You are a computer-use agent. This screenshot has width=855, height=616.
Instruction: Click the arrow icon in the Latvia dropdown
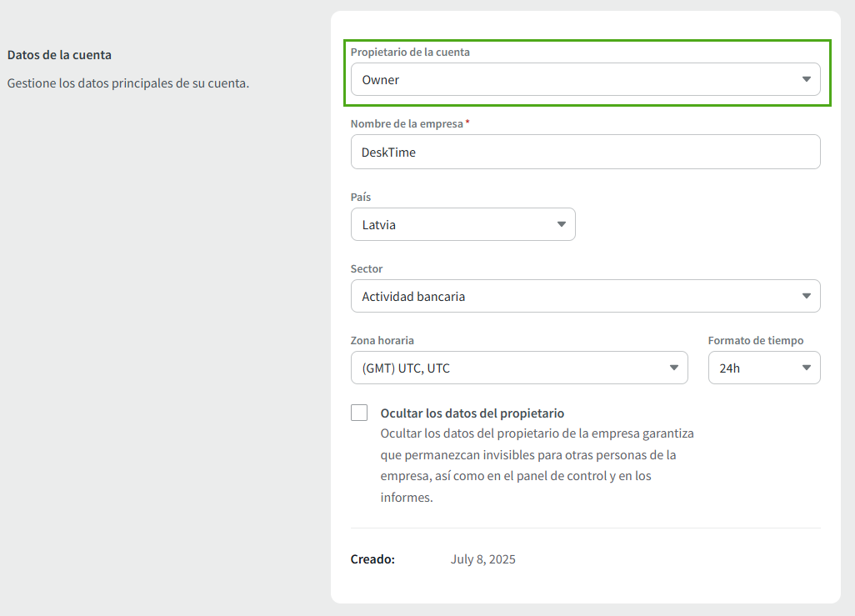(561, 225)
